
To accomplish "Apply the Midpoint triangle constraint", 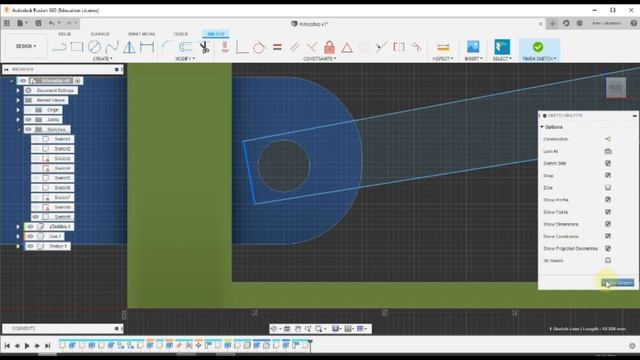I will pos(347,48).
